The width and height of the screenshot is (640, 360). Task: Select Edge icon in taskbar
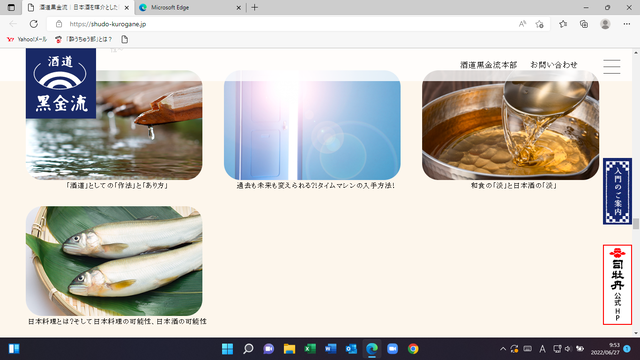click(372, 349)
